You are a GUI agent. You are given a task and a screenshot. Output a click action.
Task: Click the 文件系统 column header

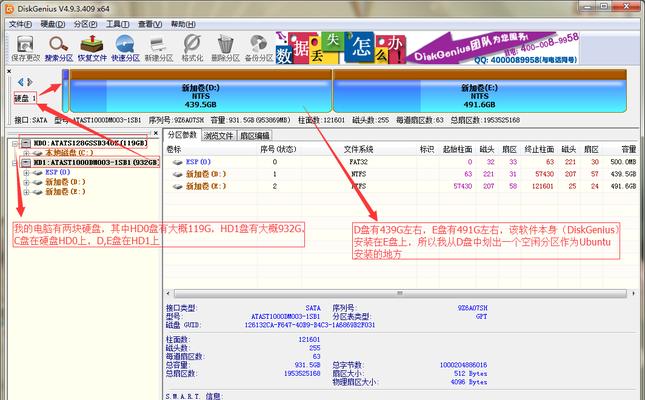tap(358, 149)
